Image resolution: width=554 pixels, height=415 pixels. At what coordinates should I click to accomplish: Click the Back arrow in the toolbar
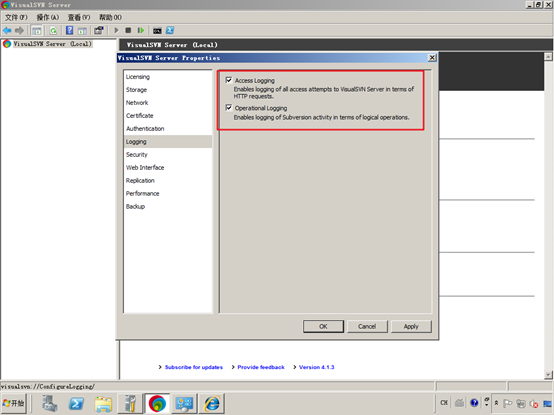point(7,31)
